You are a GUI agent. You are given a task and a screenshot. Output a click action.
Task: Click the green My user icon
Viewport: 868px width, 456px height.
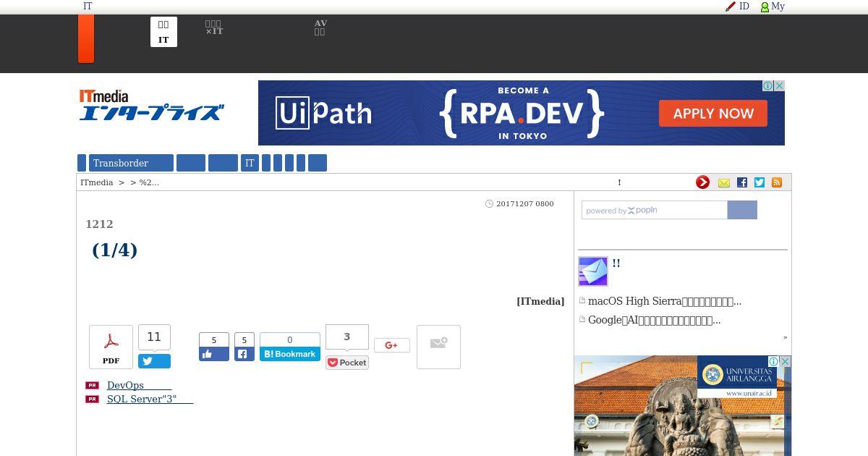pos(765,7)
